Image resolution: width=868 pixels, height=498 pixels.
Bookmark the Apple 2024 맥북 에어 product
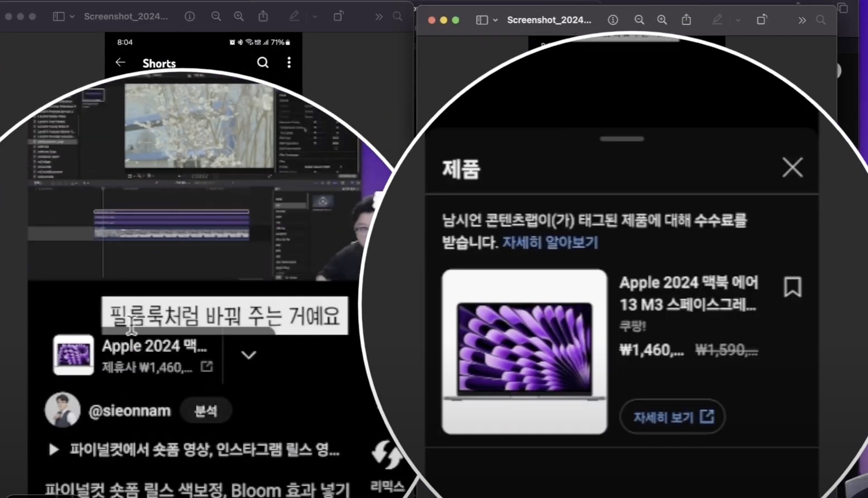coord(793,287)
